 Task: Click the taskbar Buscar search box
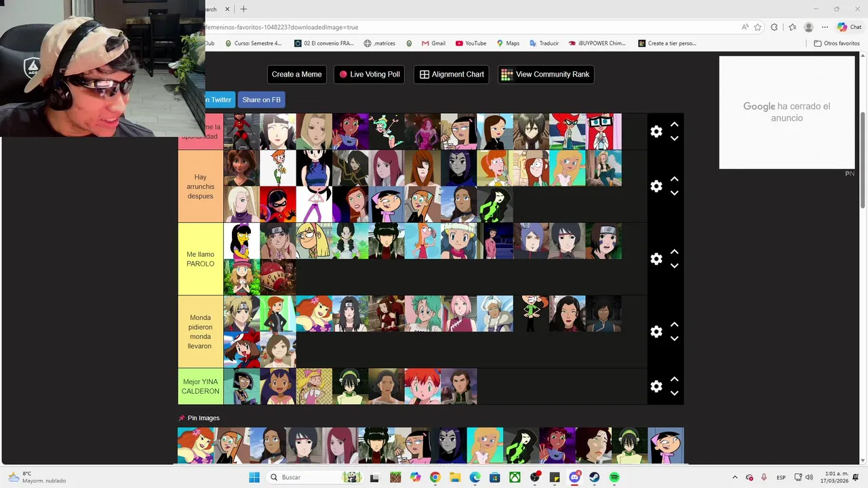point(313,477)
